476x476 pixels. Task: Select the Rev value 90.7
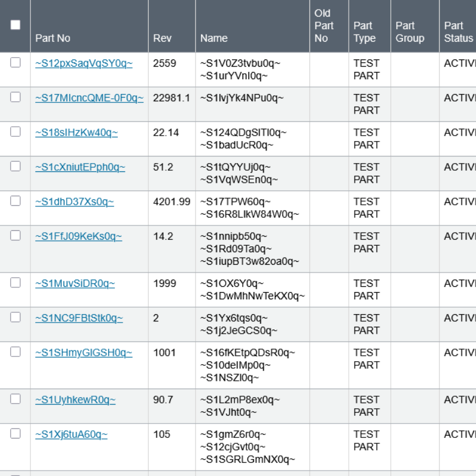tap(163, 400)
